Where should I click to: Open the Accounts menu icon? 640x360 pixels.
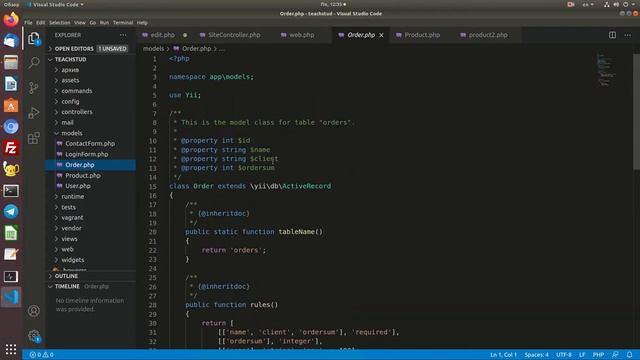tap(34, 311)
